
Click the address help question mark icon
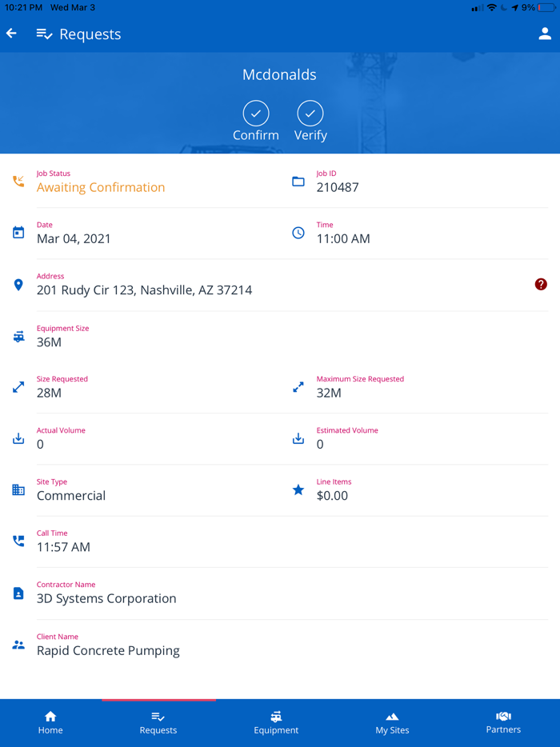pyautogui.click(x=541, y=285)
